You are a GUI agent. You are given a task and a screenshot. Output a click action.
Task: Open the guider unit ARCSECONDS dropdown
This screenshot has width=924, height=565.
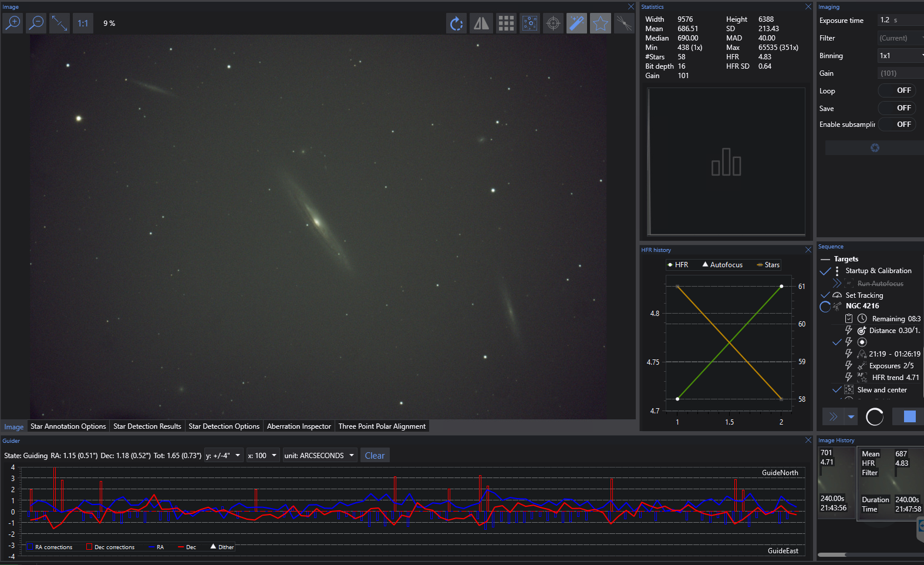pyautogui.click(x=319, y=456)
